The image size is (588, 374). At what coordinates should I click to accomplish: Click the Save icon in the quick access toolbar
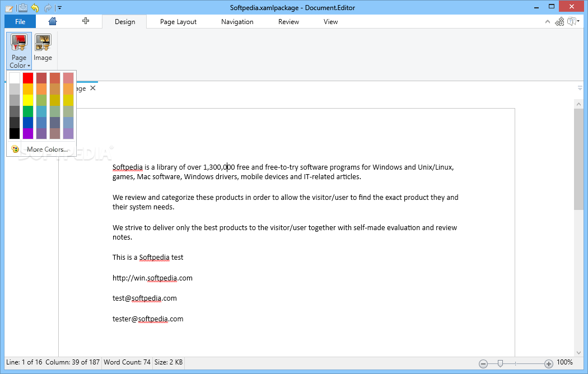[x=22, y=7]
